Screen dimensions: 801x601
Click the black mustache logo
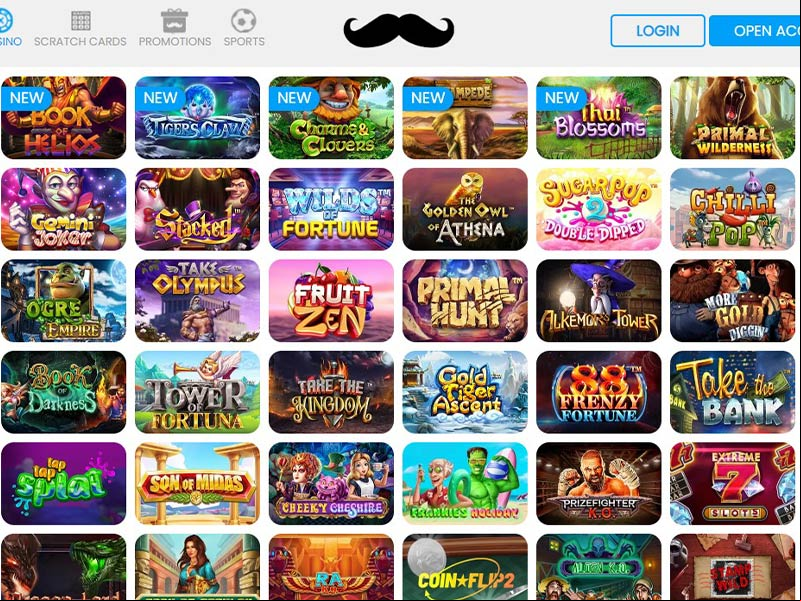[x=398, y=31]
